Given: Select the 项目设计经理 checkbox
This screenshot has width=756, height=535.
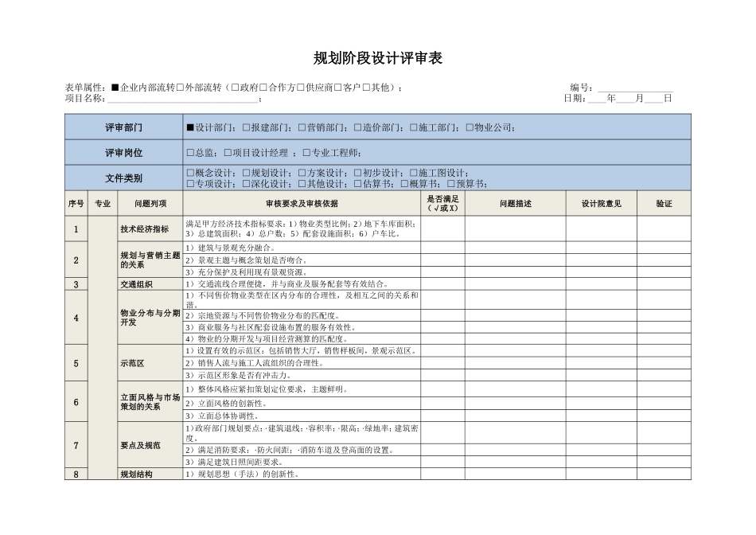Looking at the screenshot, I should coord(228,152).
